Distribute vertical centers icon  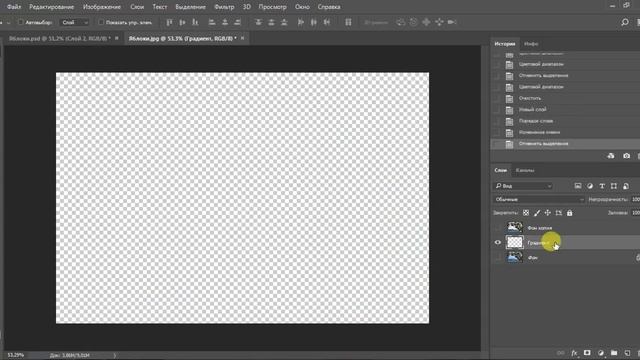[271, 22]
